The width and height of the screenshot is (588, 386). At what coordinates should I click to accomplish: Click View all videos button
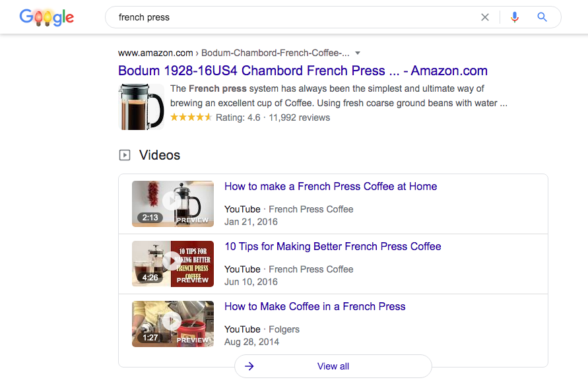pyautogui.click(x=333, y=366)
